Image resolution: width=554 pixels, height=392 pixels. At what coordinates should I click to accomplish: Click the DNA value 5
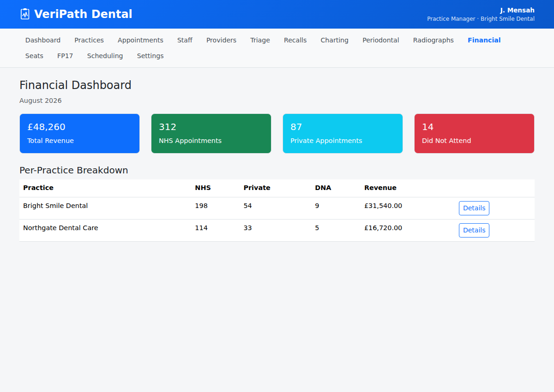pos(317,228)
